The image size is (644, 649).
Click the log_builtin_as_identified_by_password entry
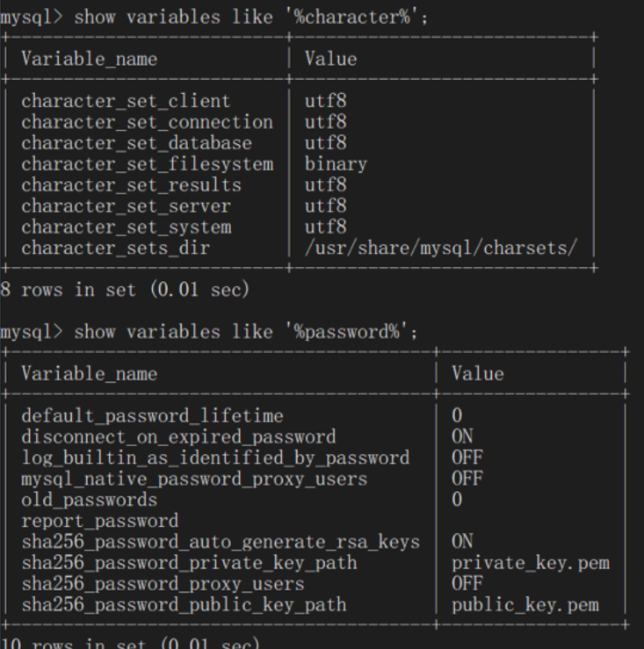215,458
